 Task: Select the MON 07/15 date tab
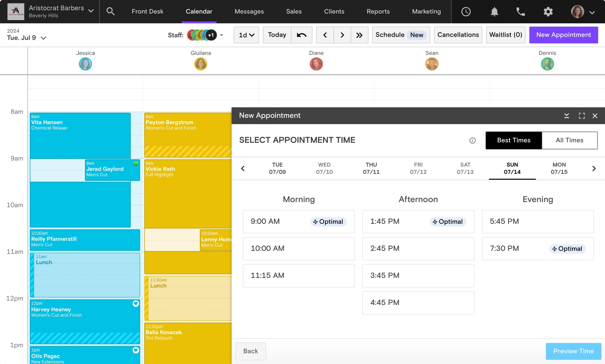[x=559, y=168]
